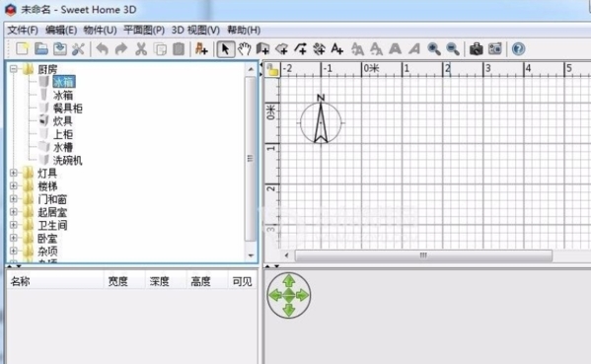The height and width of the screenshot is (364, 591).
Task: Open the 帮助(H) menu
Action: click(244, 31)
